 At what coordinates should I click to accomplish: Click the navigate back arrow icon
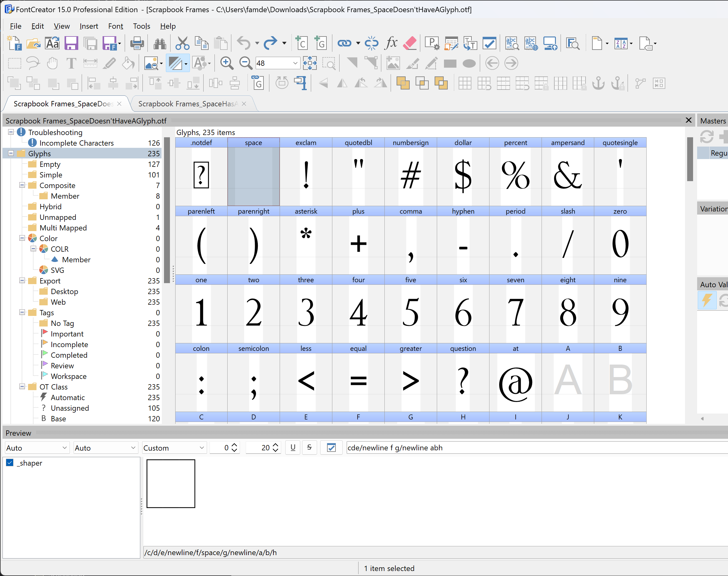click(492, 63)
